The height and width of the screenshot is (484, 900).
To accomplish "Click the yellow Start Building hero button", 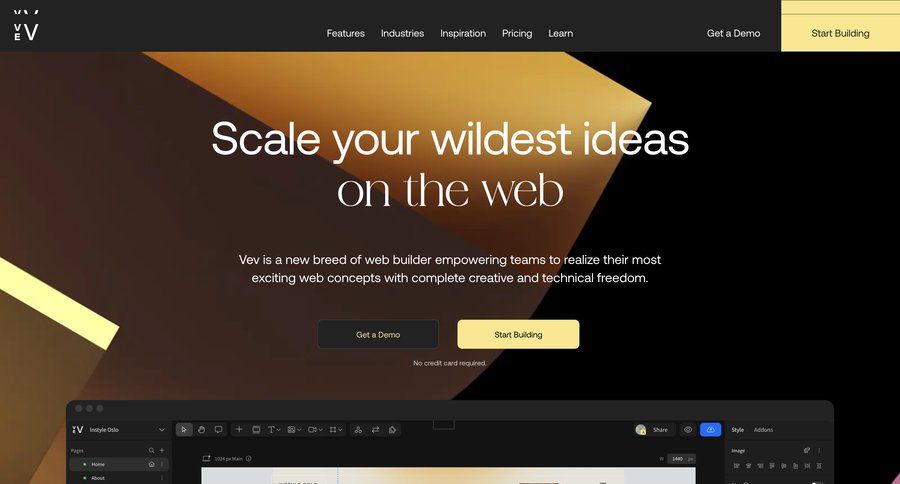I will point(518,334).
